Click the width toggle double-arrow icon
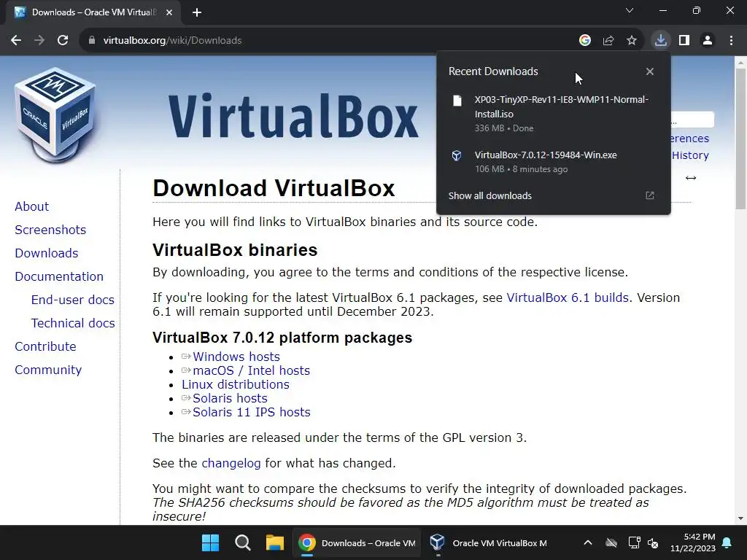The width and height of the screenshot is (747, 560). [691, 178]
